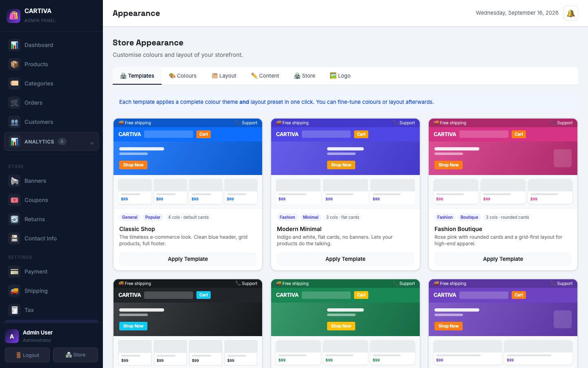Go to Banners in sidebar
This screenshot has width=588, height=368.
(x=51, y=181)
